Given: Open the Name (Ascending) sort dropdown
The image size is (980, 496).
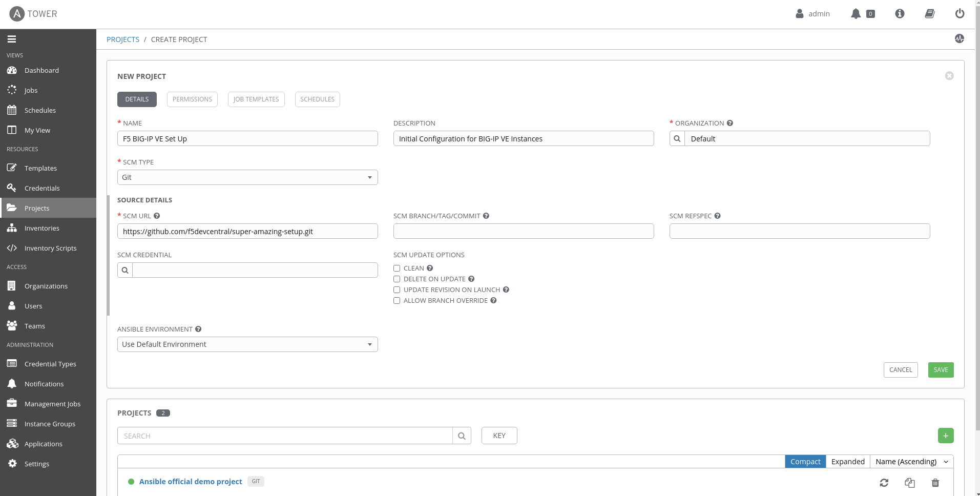Looking at the screenshot, I should point(911,462).
